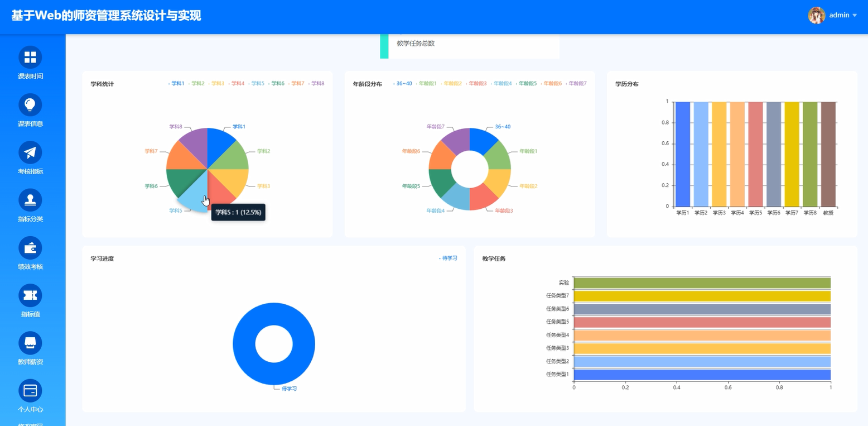Click the 学习进度 chart title
This screenshot has height=426, width=868.
click(x=102, y=259)
